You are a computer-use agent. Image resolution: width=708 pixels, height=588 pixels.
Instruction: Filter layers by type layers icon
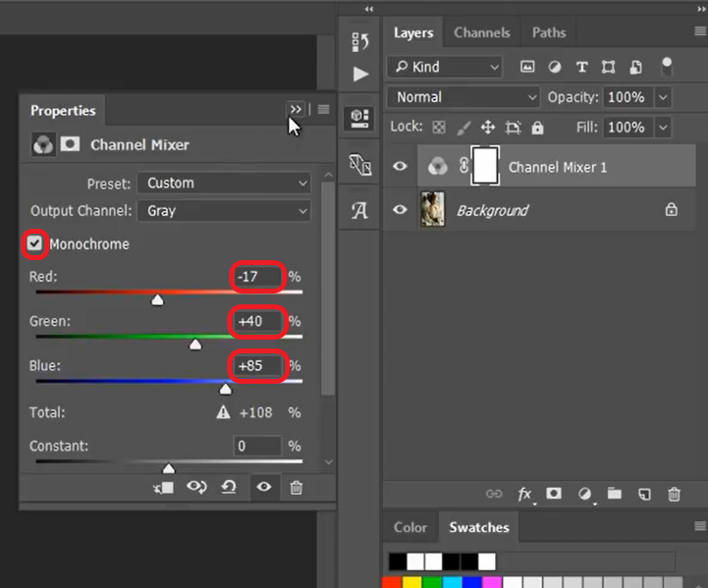(x=581, y=67)
